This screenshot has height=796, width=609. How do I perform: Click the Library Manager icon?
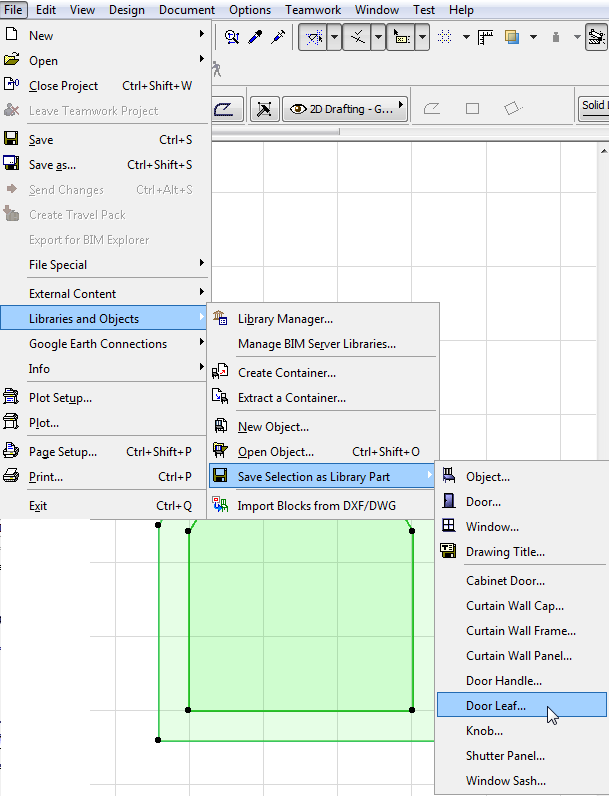tap(220, 318)
